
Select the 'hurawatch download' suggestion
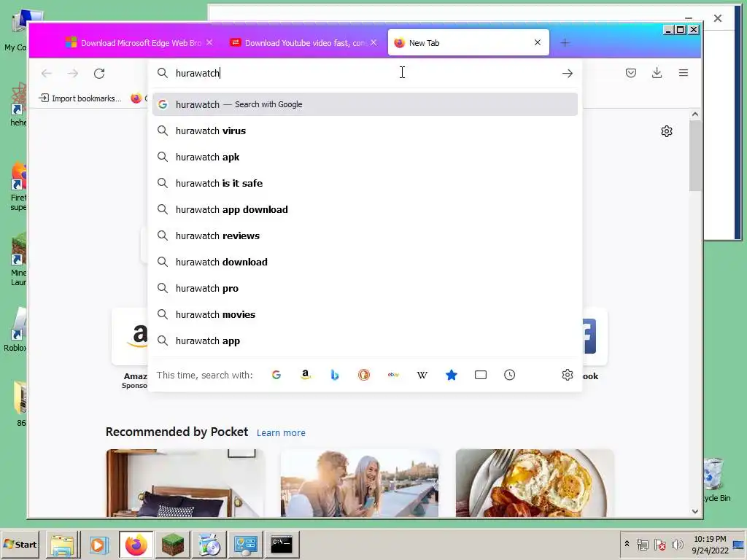click(365, 262)
